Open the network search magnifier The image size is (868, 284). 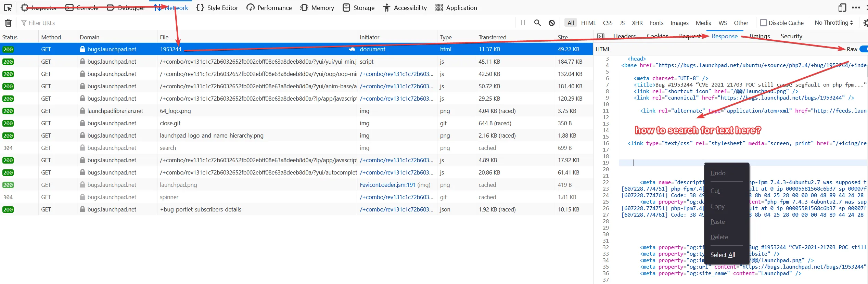click(x=537, y=23)
